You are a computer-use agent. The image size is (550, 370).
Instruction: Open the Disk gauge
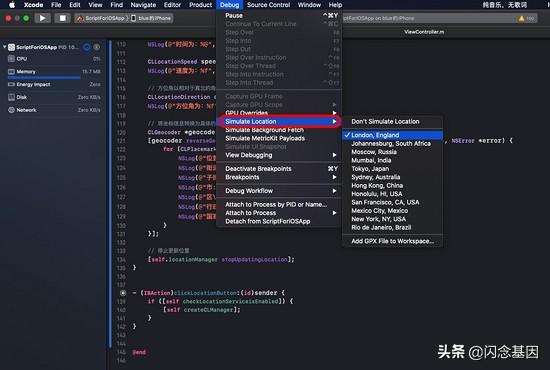(54, 97)
